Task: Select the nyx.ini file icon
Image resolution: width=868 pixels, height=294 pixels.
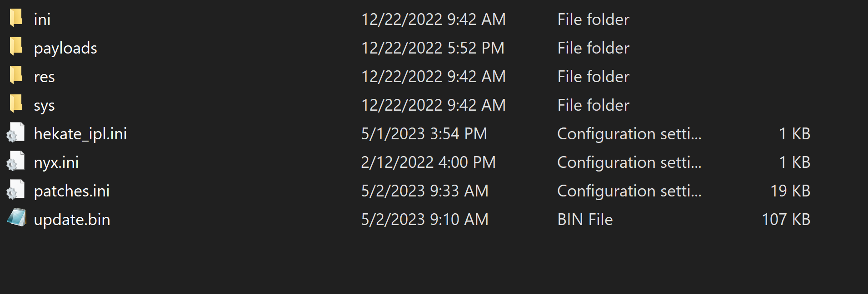Action: (16, 161)
